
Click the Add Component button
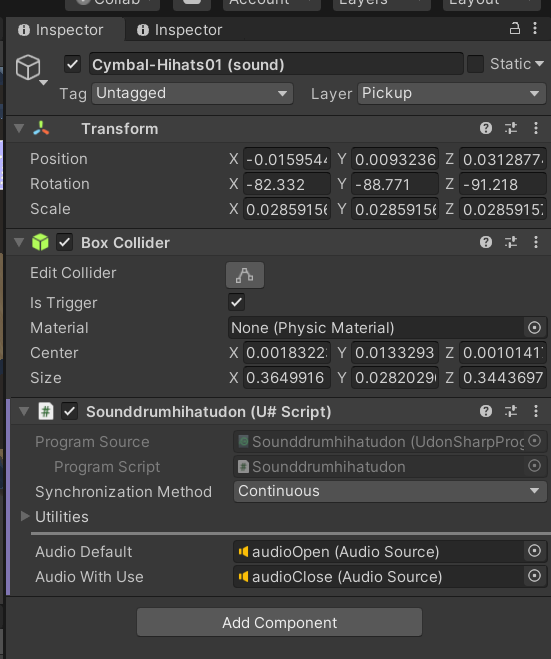[x=279, y=622]
